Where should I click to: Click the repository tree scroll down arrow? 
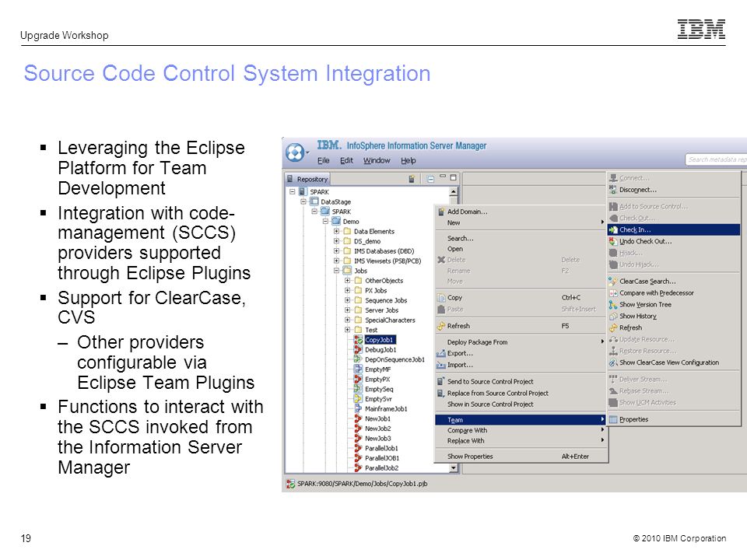point(454,468)
